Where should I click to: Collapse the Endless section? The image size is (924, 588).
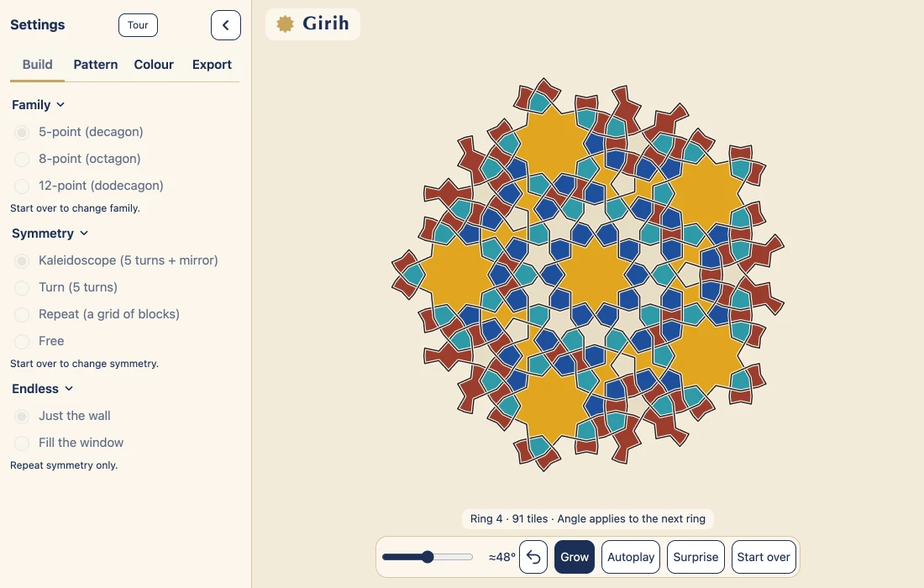[43, 389]
